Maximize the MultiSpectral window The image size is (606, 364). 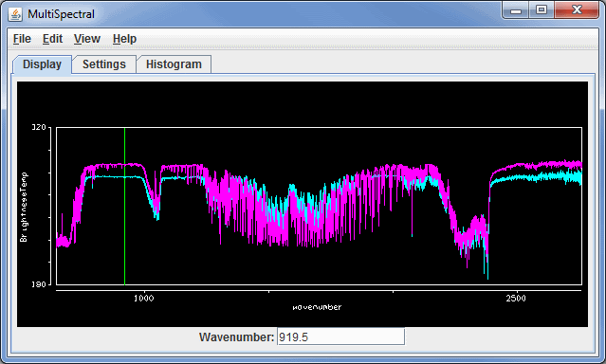[542, 9]
